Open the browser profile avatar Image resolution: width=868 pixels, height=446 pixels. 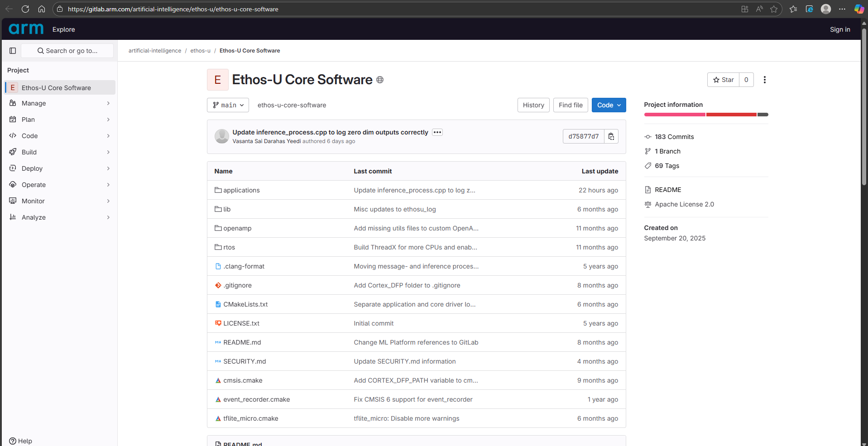[826, 9]
